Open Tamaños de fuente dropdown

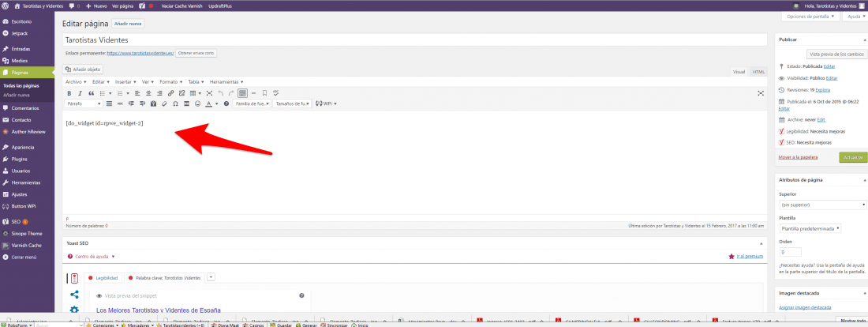click(x=292, y=103)
